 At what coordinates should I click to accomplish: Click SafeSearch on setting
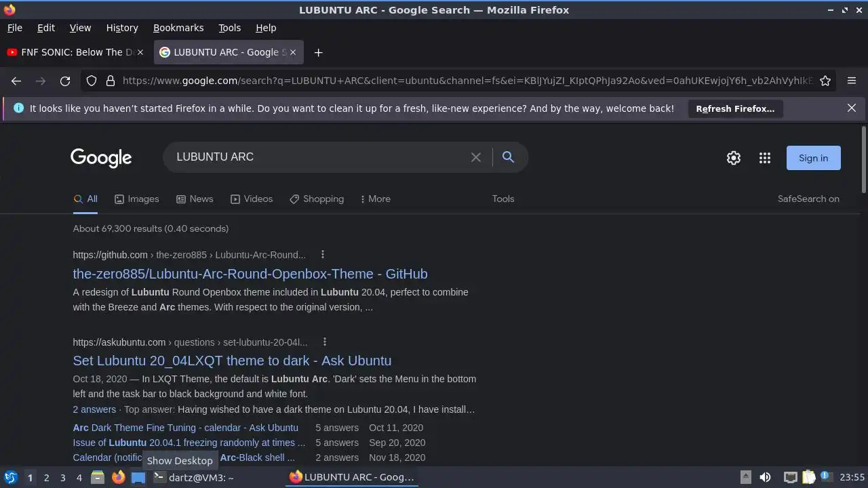(x=808, y=199)
